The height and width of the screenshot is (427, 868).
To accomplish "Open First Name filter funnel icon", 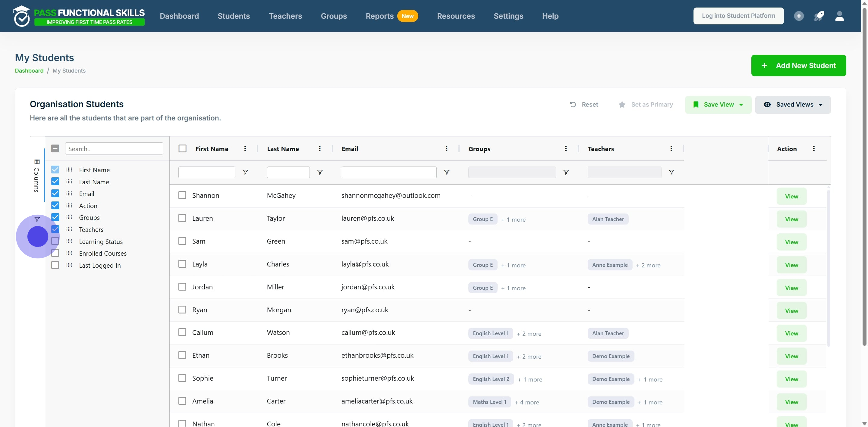I will point(245,172).
